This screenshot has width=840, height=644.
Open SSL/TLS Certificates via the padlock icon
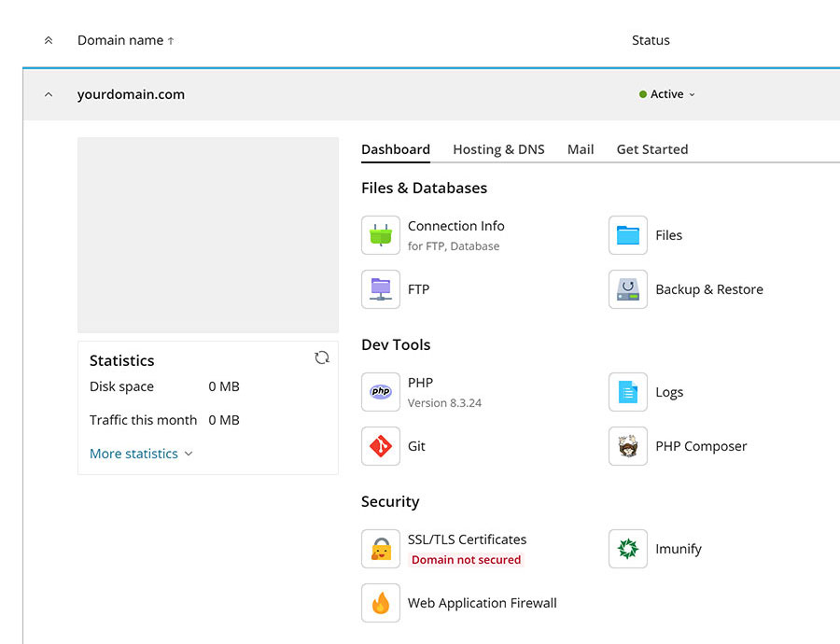click(380, 549)
